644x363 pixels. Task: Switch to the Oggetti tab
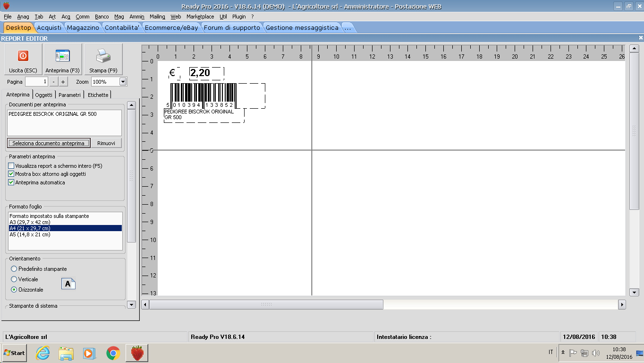(44, 95)
